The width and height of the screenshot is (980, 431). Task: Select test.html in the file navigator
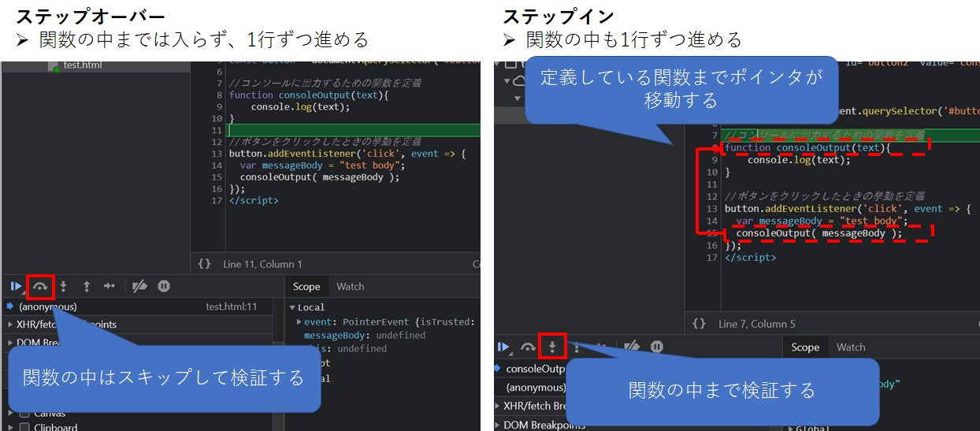(83, 65)
